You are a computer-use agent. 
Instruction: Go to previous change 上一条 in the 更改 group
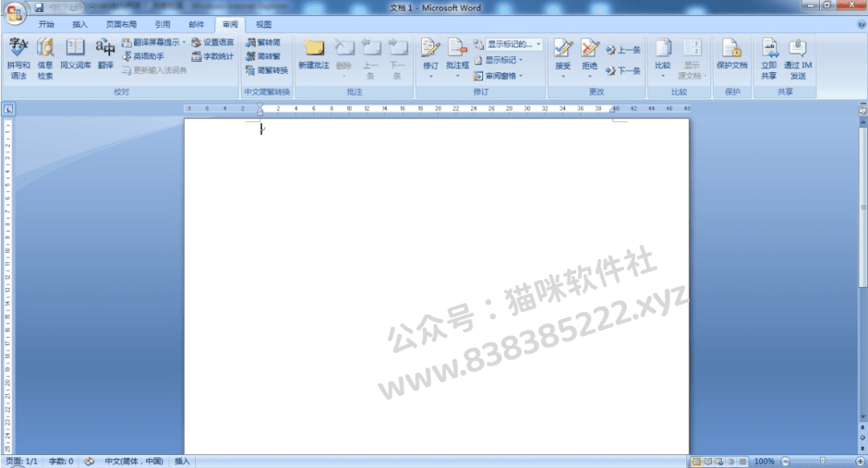(x=624, y=50)
